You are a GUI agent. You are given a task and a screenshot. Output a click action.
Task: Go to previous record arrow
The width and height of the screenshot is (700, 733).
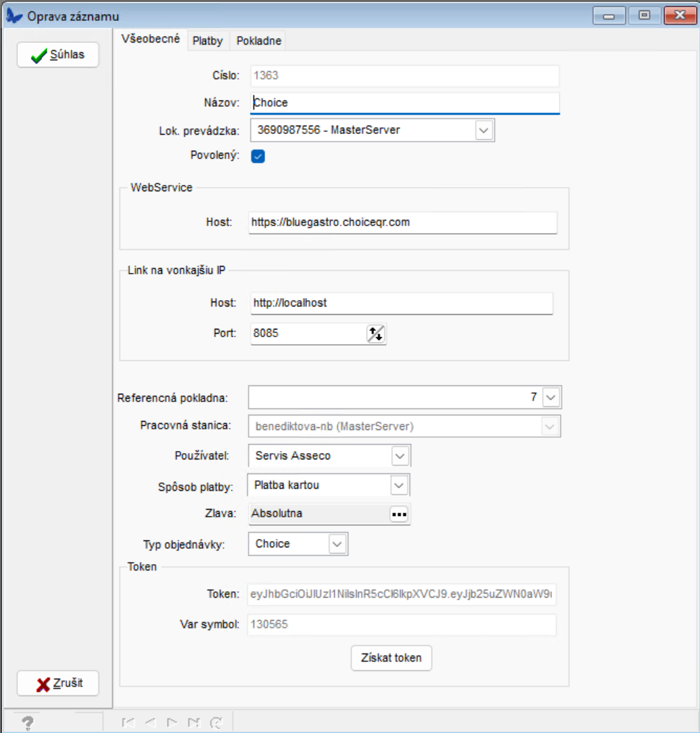(150, 723)
